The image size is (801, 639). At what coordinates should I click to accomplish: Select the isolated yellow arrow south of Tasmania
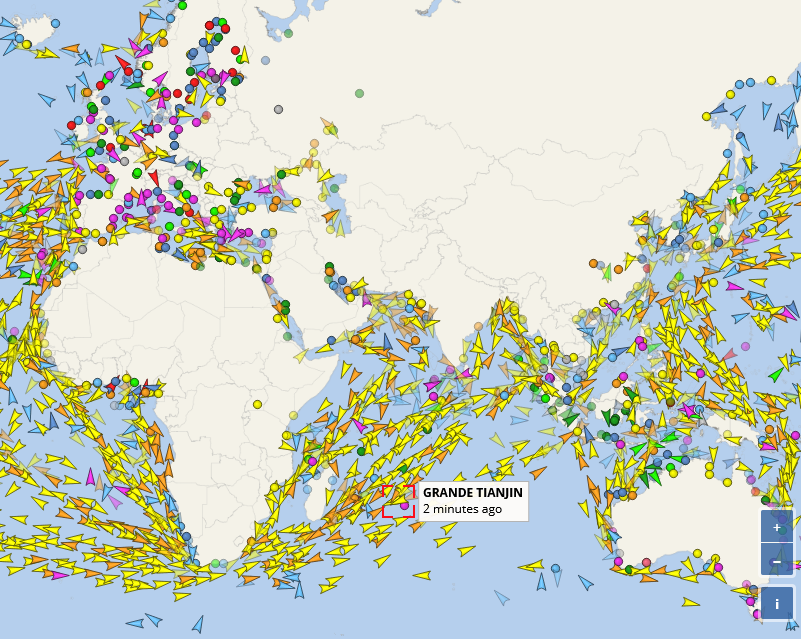pyautogui.click(x=690, y=603)
